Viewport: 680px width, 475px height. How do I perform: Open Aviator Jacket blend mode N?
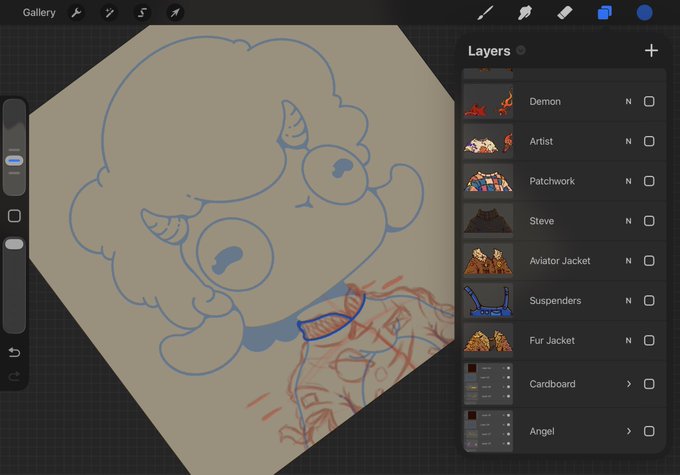click(x=628, y=261)
